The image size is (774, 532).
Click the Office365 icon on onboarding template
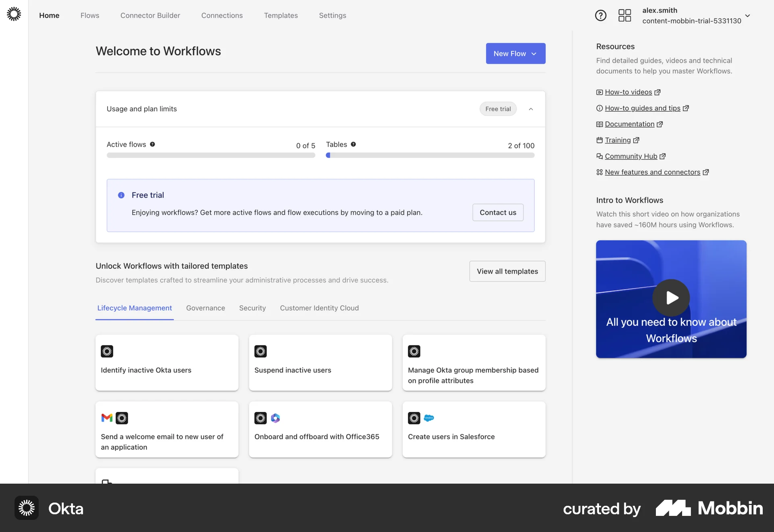click(275, 418)
